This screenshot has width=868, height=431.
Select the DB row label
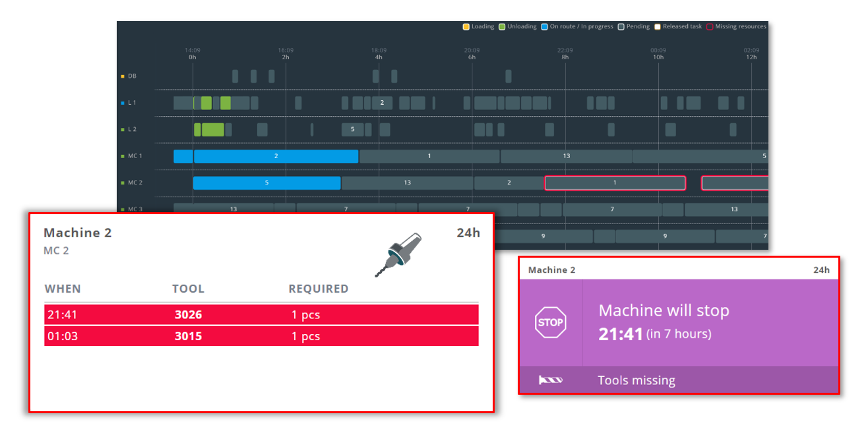click(132, 76)
